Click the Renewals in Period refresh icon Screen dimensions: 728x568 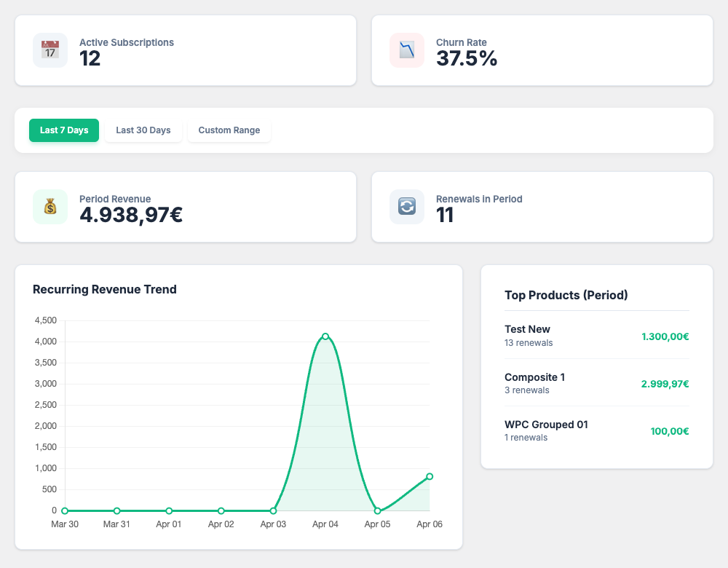(x=407, y=207)
